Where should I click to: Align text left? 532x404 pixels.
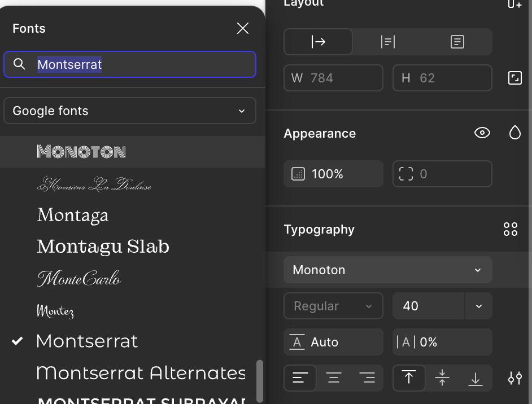point(300,377)
